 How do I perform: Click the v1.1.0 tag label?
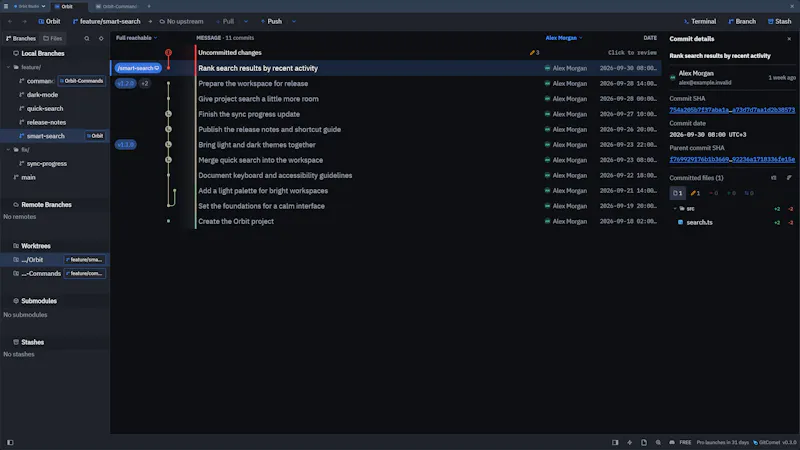pos(125,144)
